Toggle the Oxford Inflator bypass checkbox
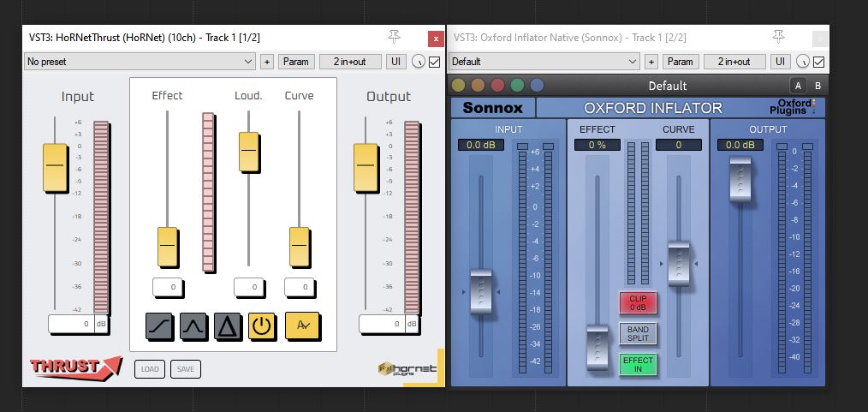The width and height of the screenshot is (868, 412). 818,62
